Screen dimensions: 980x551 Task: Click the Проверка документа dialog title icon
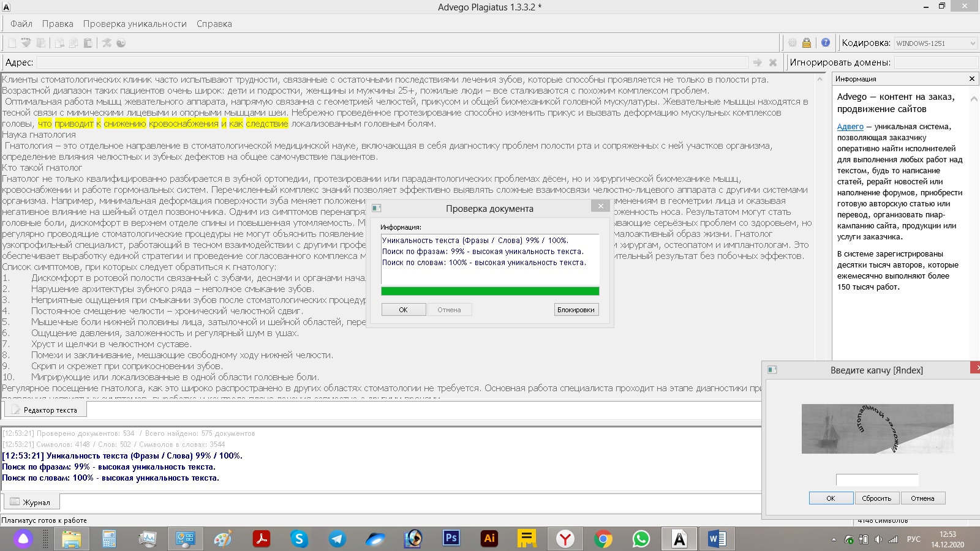(377, 208)
